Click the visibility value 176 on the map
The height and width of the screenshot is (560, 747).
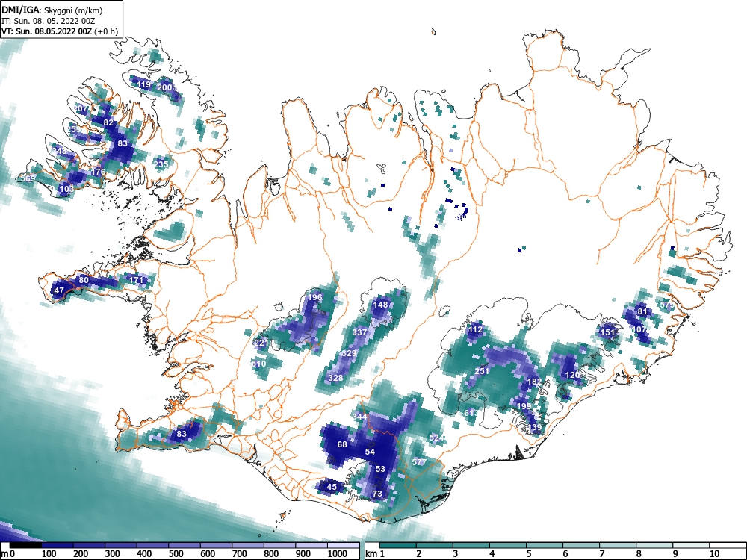coord(98,172)
